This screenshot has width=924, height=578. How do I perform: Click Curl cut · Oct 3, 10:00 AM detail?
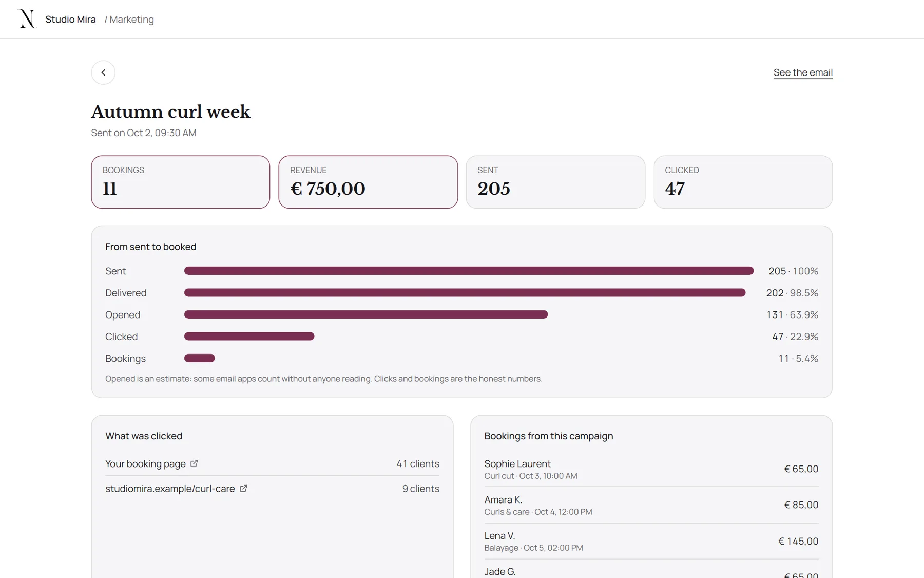tap(531, 476)
